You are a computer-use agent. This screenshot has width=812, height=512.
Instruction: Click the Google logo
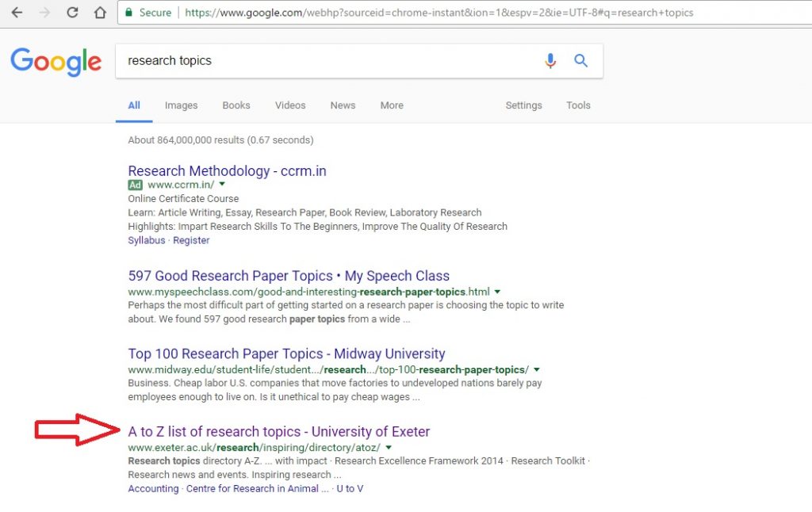pos(56,62)
